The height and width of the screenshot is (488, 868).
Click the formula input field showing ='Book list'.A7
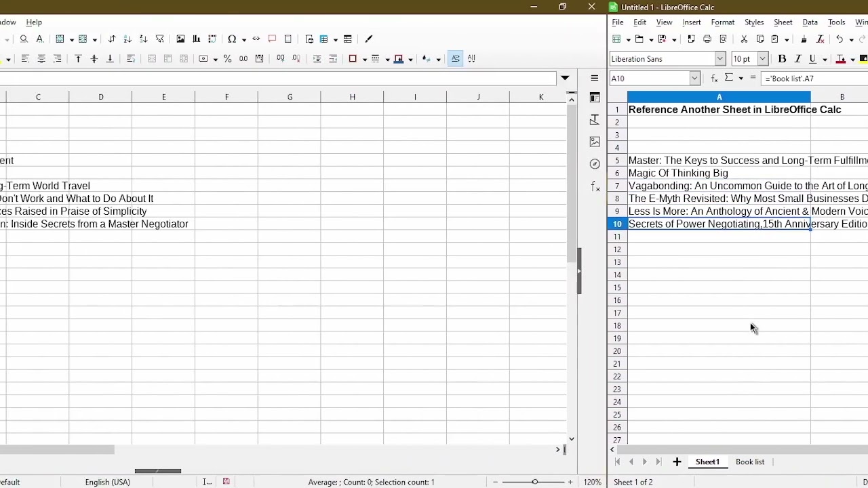(814, 79)
